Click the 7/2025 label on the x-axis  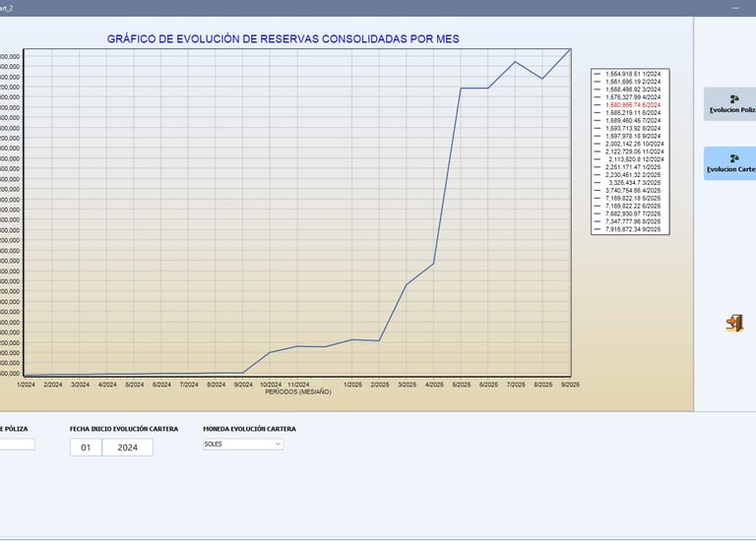pyautogui.click(x=516, y=385)
